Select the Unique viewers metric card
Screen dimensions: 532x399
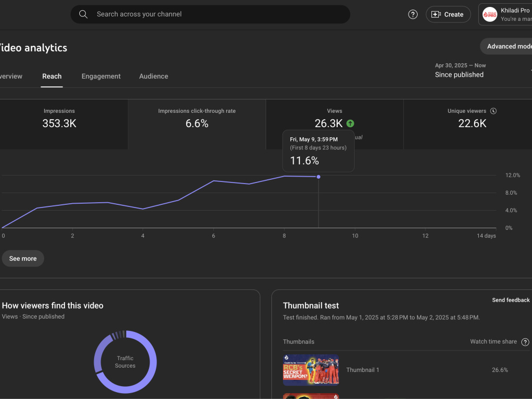468,124
